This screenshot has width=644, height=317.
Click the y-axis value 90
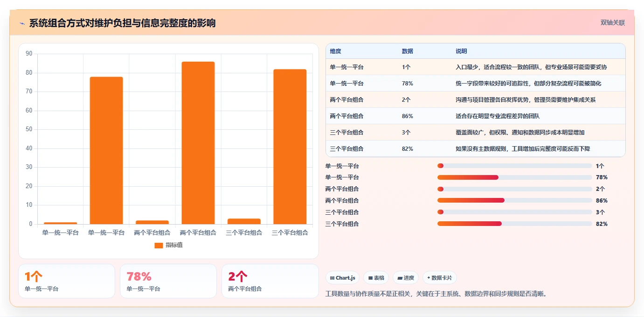pos(29,54)
